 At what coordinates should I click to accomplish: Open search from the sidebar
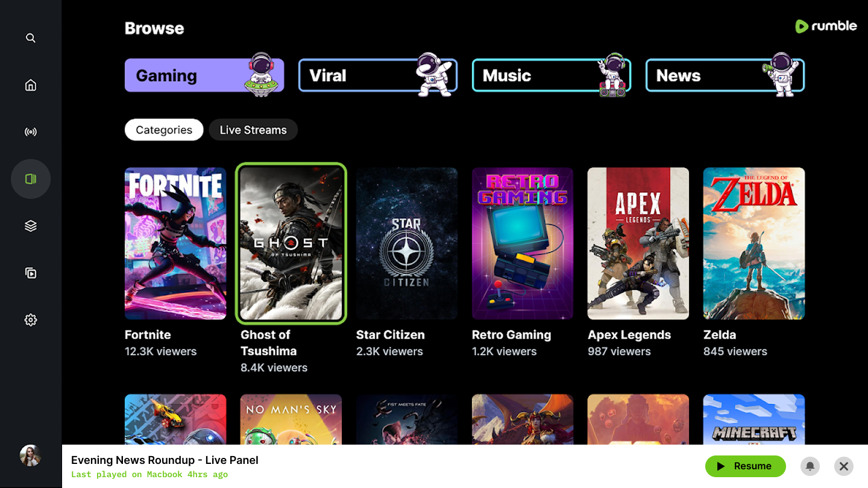tap(31, 38)
